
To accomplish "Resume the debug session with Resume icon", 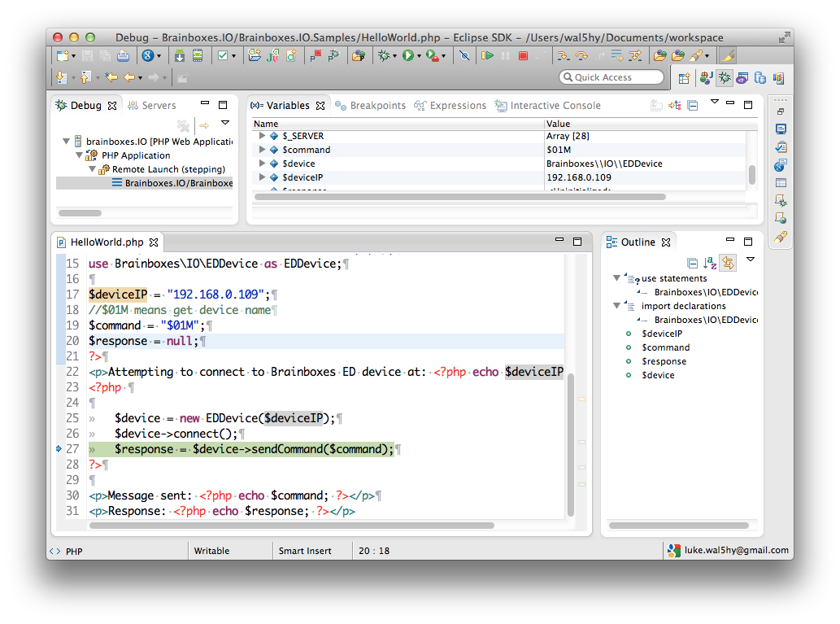I will click(x=487, y=55).
